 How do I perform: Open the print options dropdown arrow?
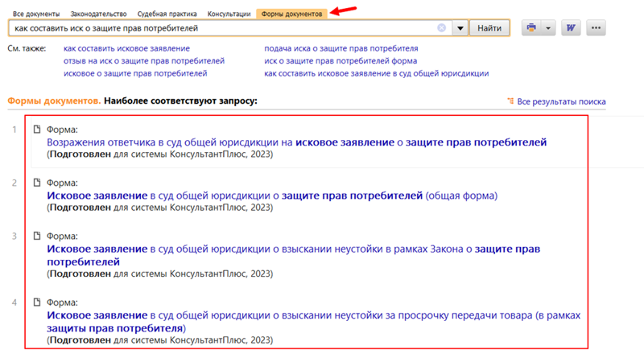click(548, 28)
